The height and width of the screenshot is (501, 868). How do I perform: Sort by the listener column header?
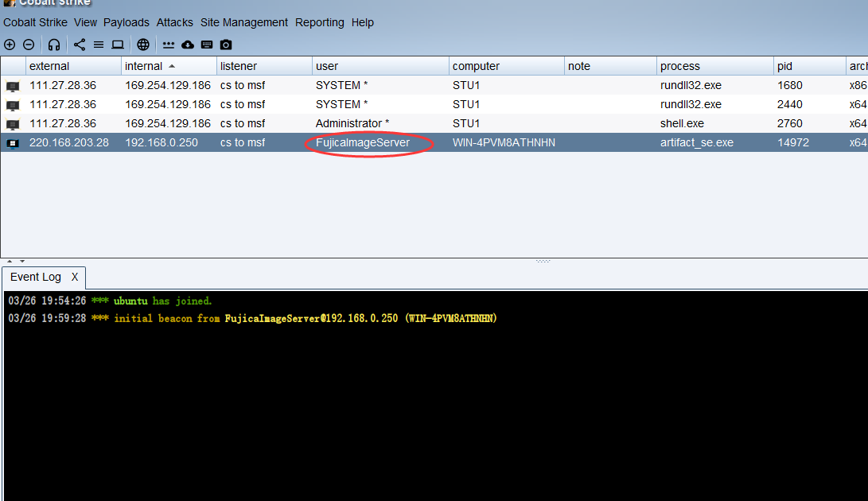[x=264, y=66]
